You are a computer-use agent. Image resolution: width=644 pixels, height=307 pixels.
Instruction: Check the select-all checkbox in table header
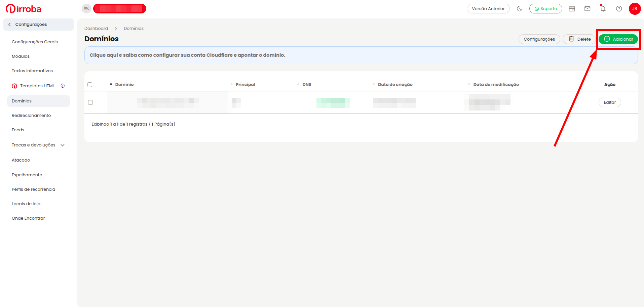[90, 85]
